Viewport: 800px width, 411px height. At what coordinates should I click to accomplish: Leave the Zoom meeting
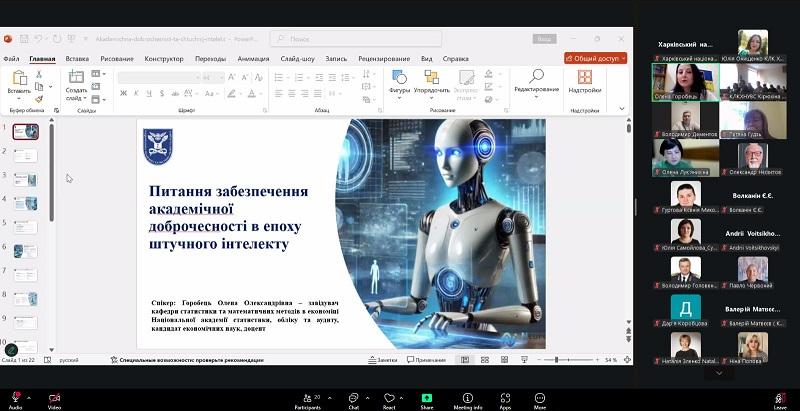pyautogui.click(x=780, y=398)
